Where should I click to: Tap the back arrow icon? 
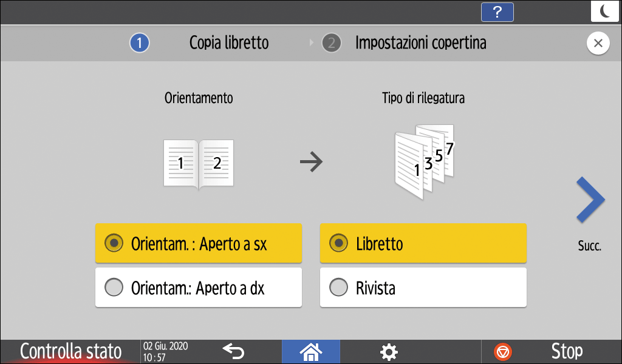[x=233, y=351]
